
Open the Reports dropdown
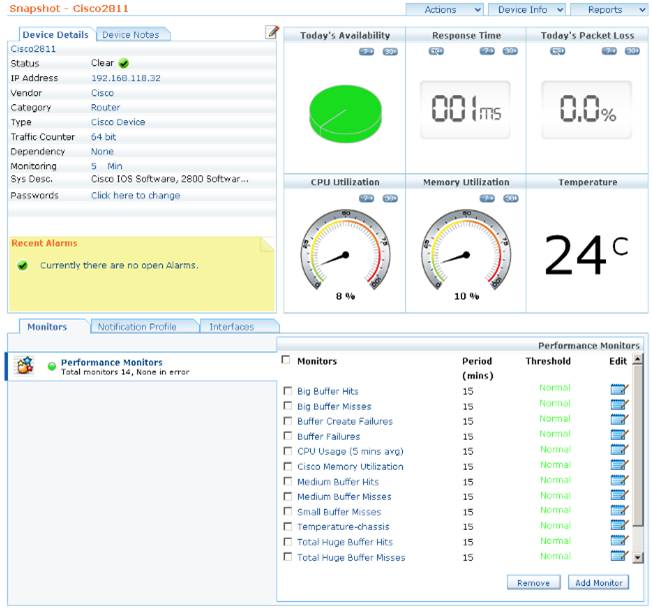[609, 10]
